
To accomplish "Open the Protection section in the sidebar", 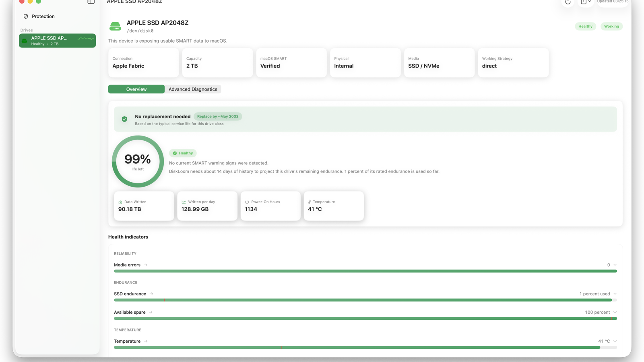I will point(57,16).
